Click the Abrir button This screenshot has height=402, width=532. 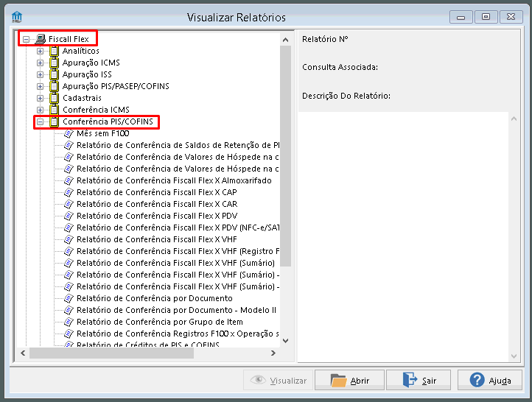point(350,381)
